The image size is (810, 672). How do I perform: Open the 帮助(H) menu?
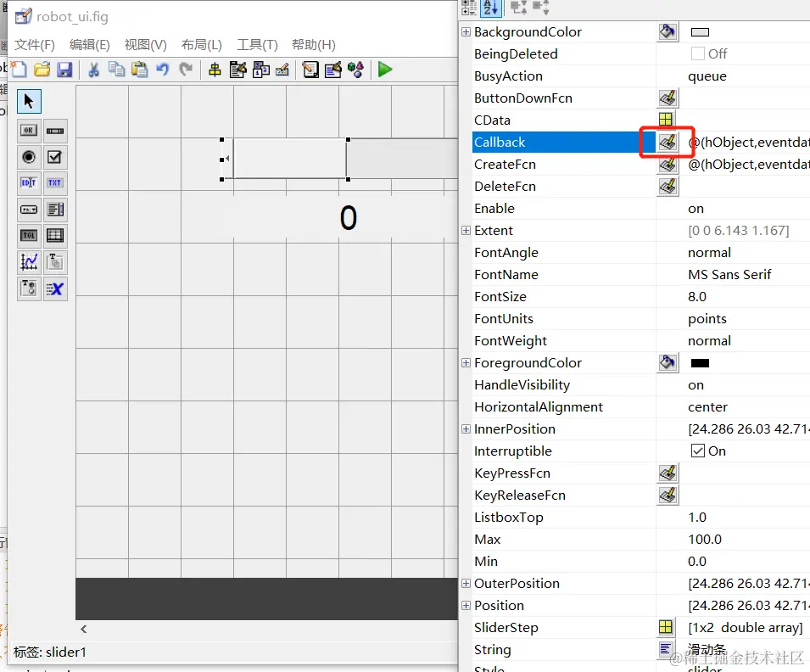click(314, 45)
